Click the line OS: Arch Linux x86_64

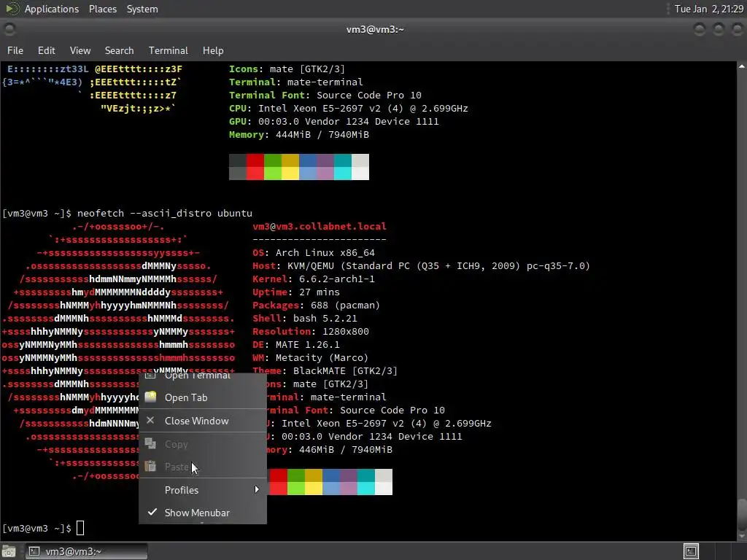point(314,253)
